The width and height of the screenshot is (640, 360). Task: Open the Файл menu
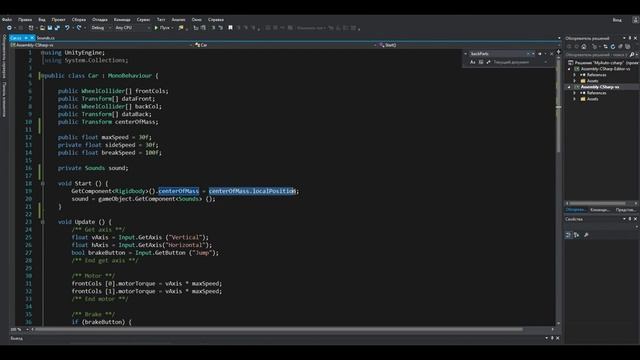click(7, 20)
